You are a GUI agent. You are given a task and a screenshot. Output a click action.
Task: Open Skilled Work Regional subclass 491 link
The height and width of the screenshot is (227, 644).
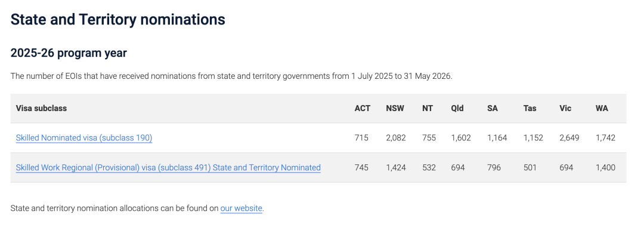(x=168, y=167)
